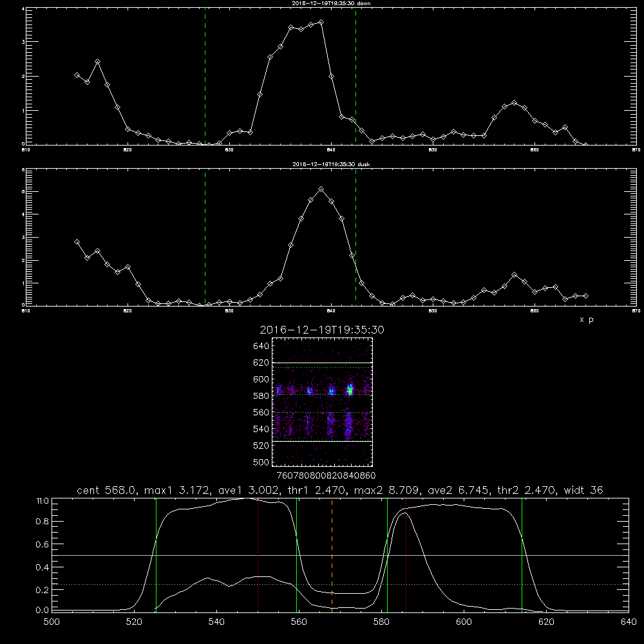This screenshot has width=644, height=644.
Task: Click the "x p" axis label
Action: click(587, 319)
